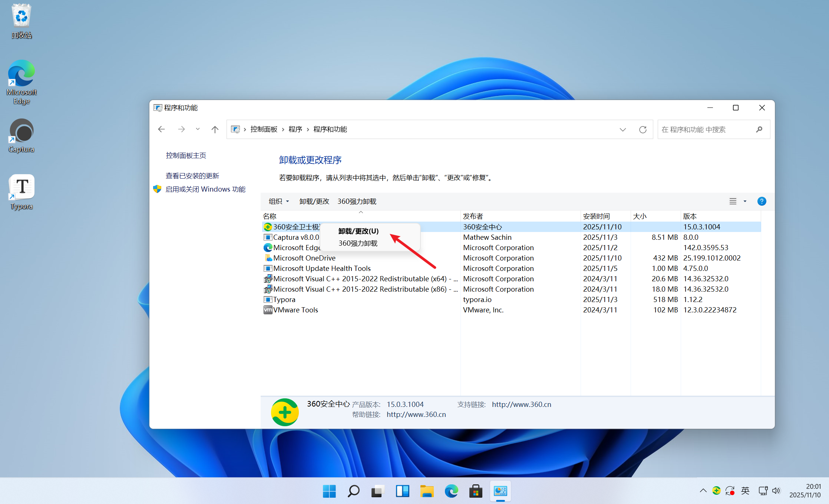This screenshot has width=829, height=504.
Task: Select 卸载/更改(U) in the context menu
Action: pos(358,231)
